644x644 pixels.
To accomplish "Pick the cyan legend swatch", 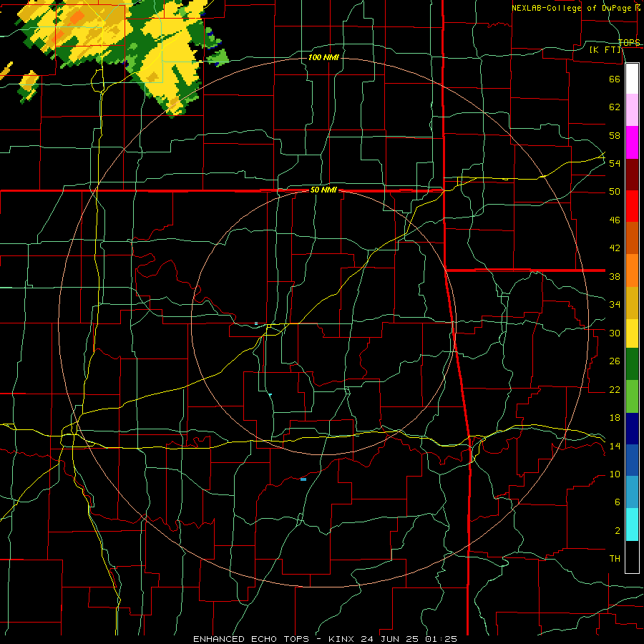I will pyautogui.click(x=632, y=525).
